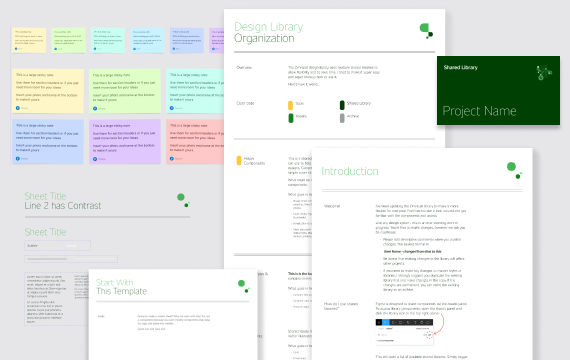Image resolution: width=570 pixels, height=360 pixels.
Task: Click the avatar icon on the large red sticky
Action: click(172, 159)
